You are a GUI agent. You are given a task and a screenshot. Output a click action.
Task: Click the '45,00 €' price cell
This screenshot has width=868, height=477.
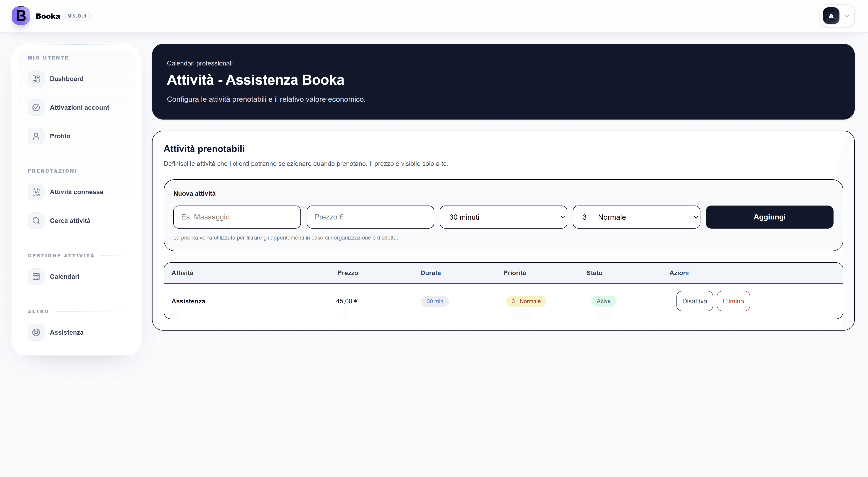tap(347, 301)
